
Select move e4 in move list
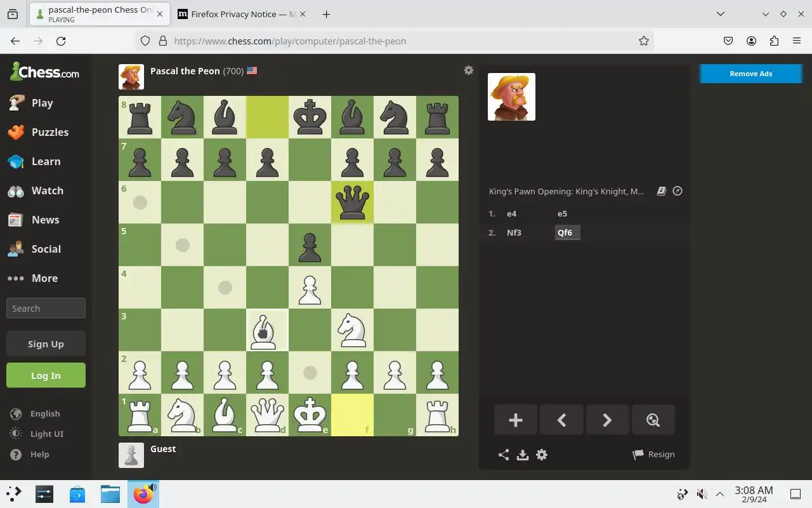511,213
